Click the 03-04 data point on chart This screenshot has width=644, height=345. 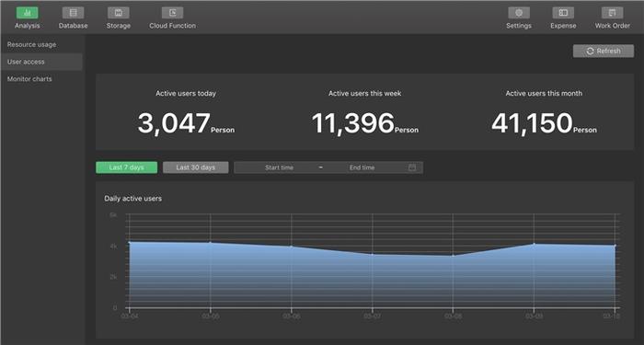(x=130, y=242)
